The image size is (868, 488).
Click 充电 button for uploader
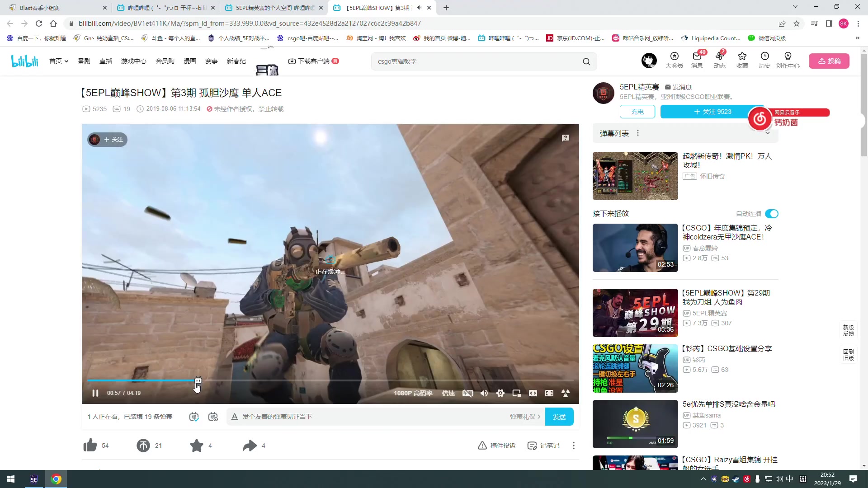tap(637, 112)
